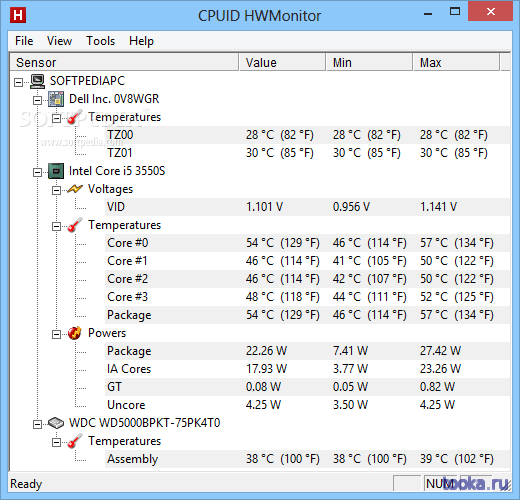520x500 pixels.
Task: Collapse the CPU Temperatures group
Action: point(56,226)
